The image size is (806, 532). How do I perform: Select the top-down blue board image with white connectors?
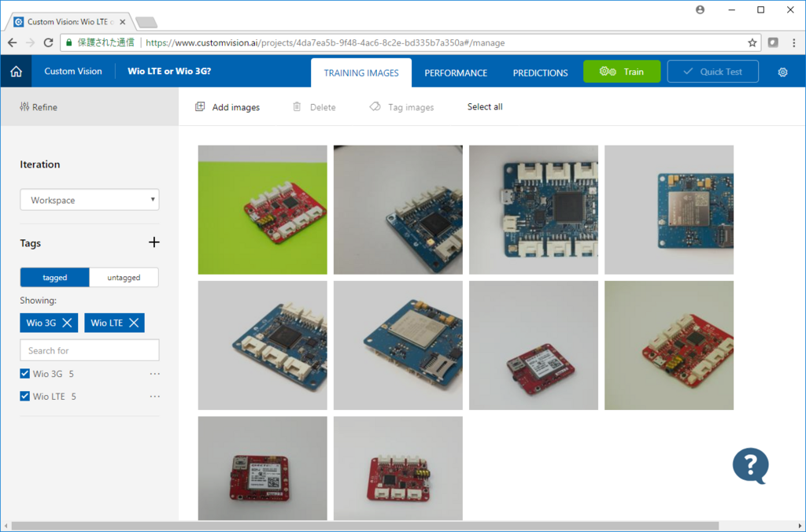(x=534, y=209)
